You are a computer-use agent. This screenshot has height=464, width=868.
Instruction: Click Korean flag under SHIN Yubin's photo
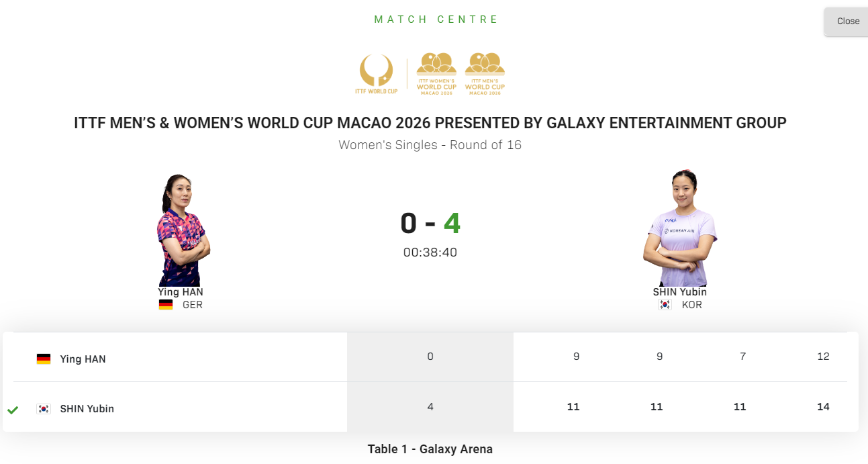[665, 305]
